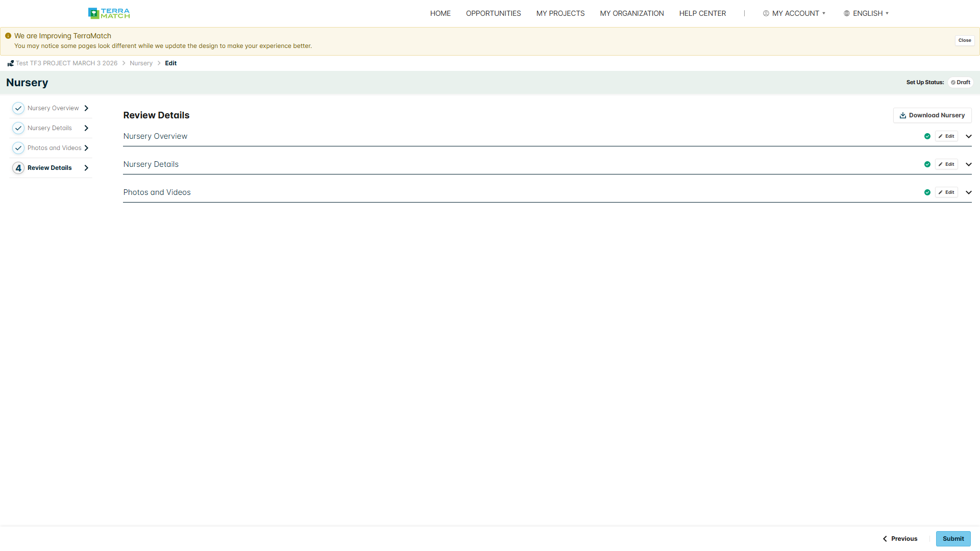980x551 pixels.
Task: Close the improvement notice banner
Action: [965, 40]
